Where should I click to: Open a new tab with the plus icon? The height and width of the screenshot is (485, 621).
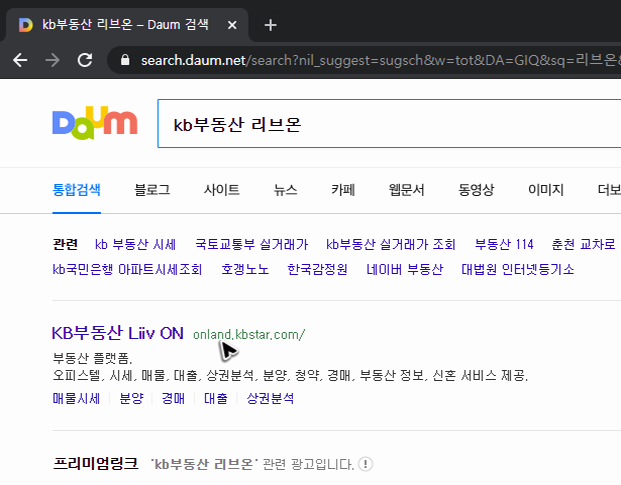pyautogui.click(x=270, y=25)
